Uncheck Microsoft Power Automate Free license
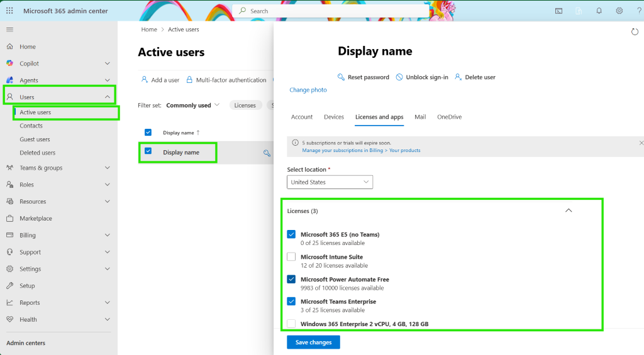The width and height of the screenshot is (644, 355). (291, 279)
